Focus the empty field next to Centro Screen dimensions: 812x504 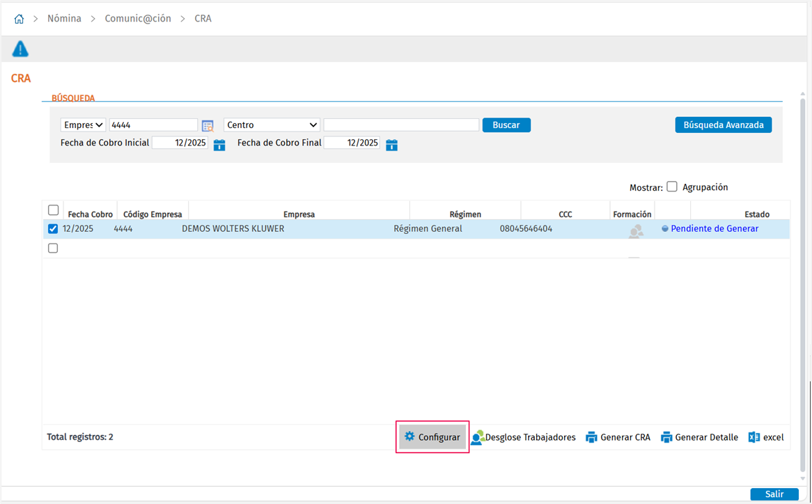(x=401, y=125)
